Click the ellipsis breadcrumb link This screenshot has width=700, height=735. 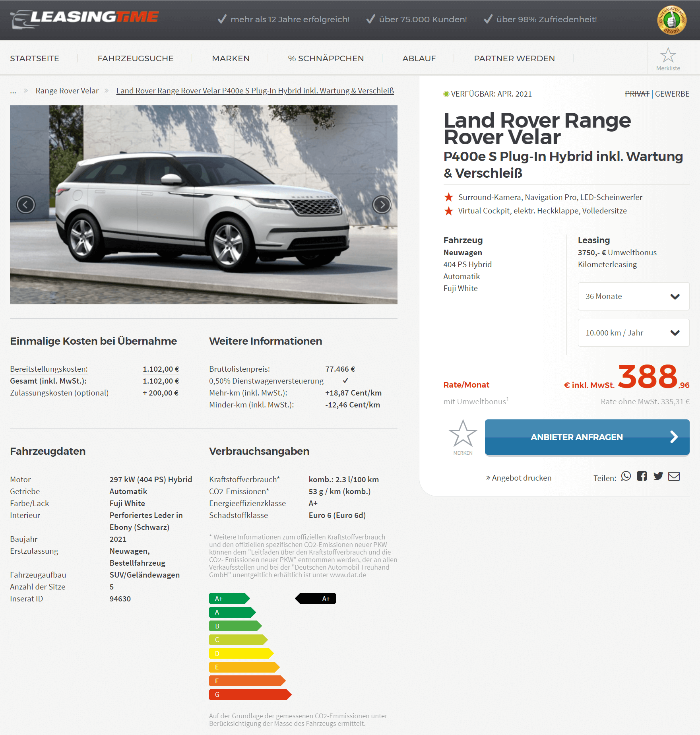point(13,91)
